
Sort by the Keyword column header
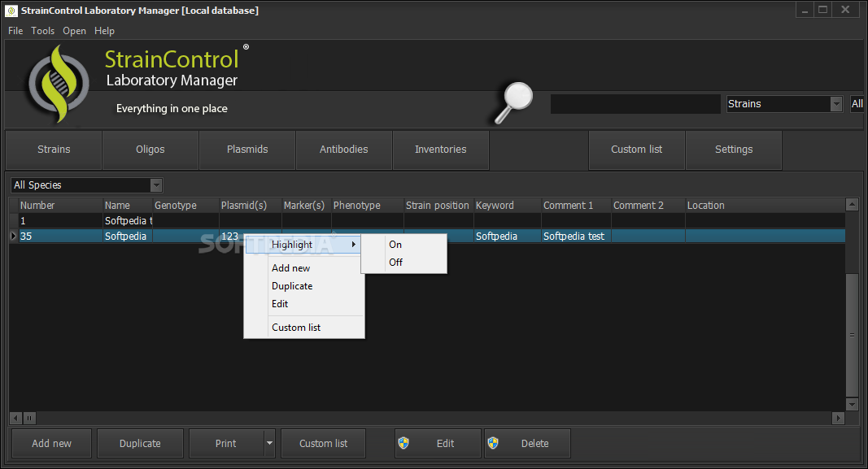(x=508, y=205)
